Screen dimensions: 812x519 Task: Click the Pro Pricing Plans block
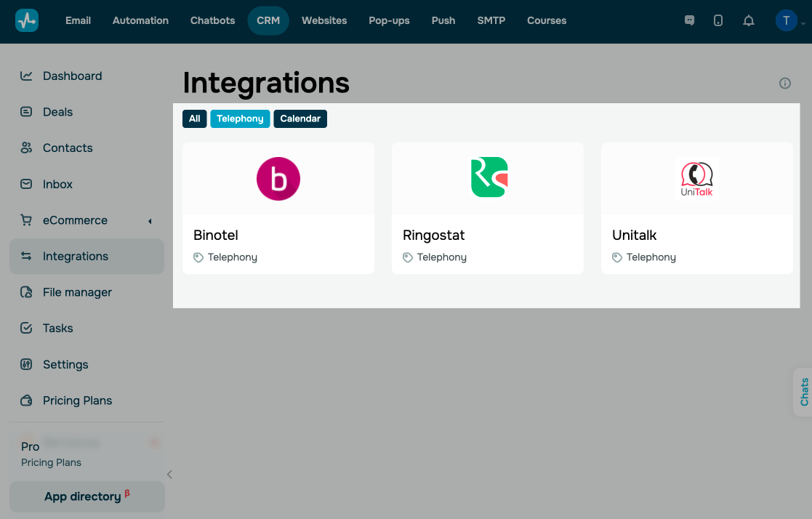(87, 454)
